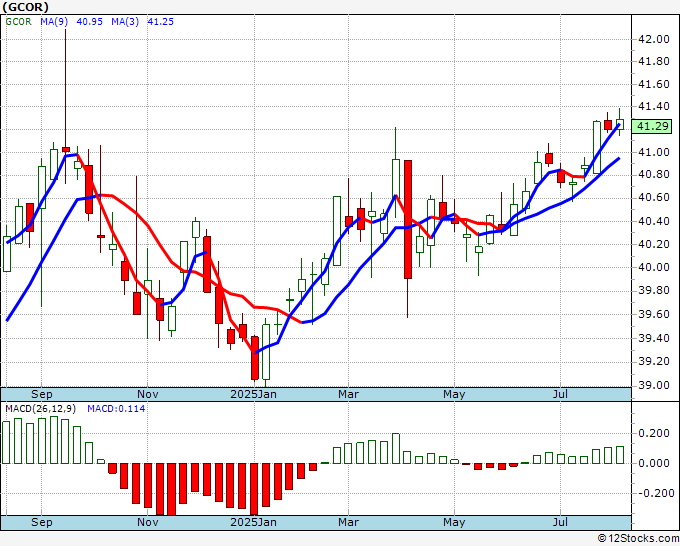Click the final green MACD histogram bar
The height and width of the screenshot is (546, 680).
tap(620, 455)
